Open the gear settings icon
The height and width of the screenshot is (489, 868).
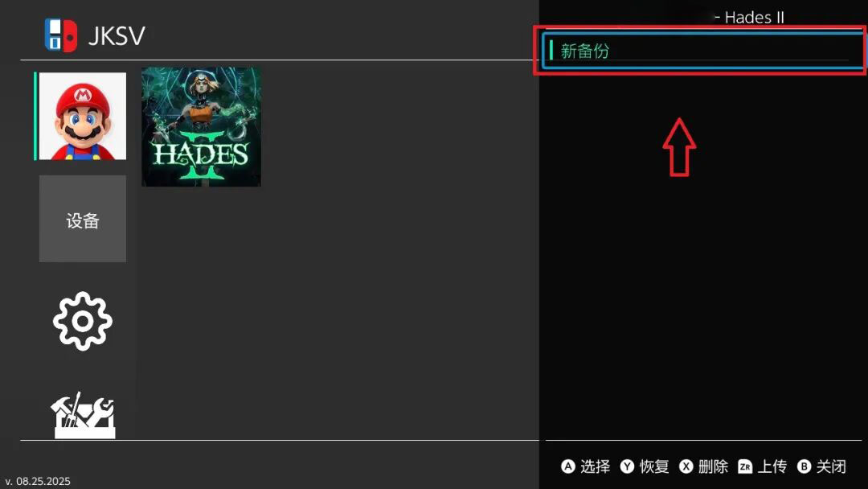[83, 321]
